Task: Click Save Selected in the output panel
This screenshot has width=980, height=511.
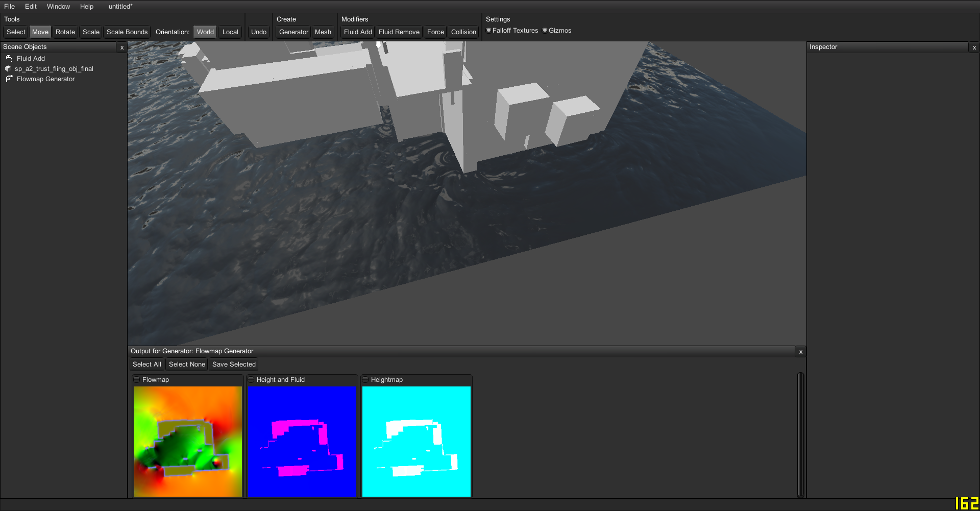Action: [234, 364]
